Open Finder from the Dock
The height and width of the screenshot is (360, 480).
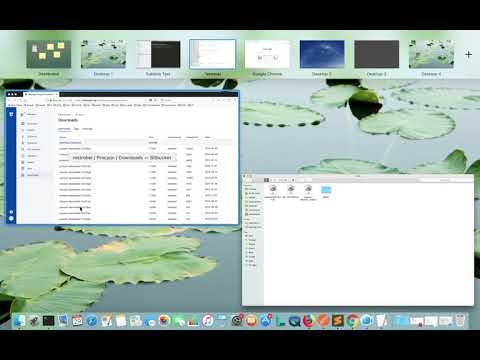pos(19,321)
